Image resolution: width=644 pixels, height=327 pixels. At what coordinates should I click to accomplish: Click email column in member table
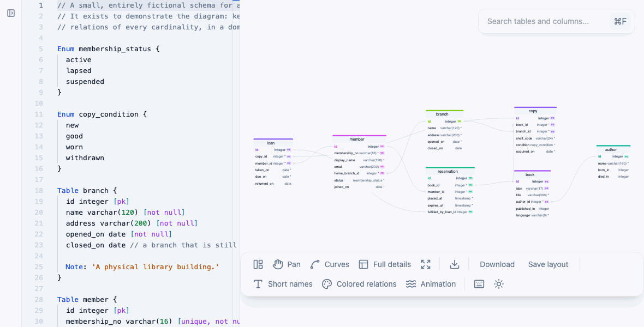coord(359,167)
